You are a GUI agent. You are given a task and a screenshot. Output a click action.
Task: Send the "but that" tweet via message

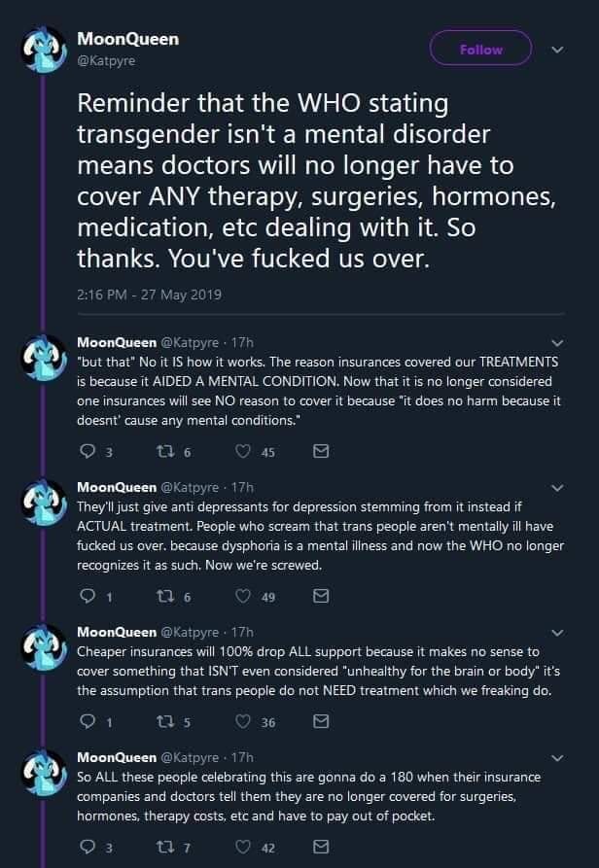tap(321, 452)
